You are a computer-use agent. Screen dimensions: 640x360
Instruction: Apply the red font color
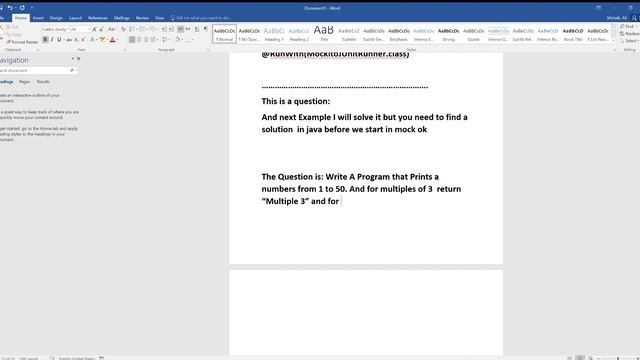tap(112, 40)
